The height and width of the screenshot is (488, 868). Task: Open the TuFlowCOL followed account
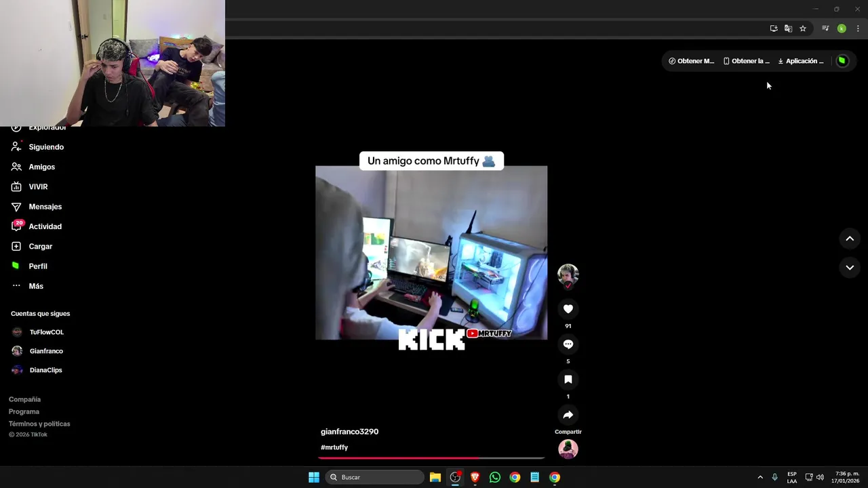click(x=38, y=332)
